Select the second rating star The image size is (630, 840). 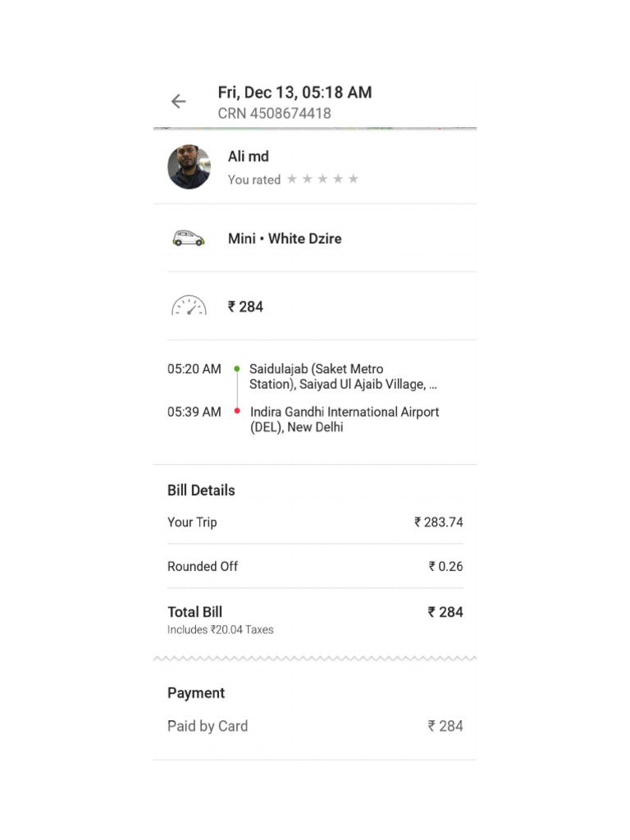(307, 180)
